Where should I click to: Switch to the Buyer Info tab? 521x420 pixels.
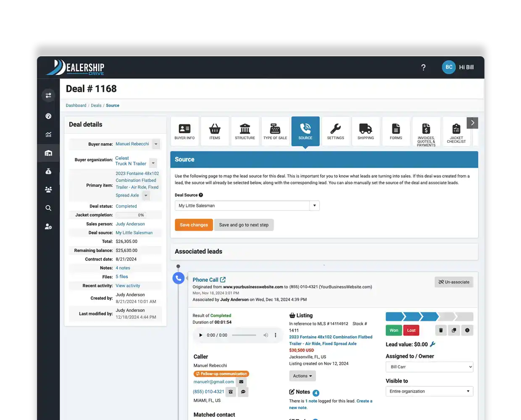(184, 131)
